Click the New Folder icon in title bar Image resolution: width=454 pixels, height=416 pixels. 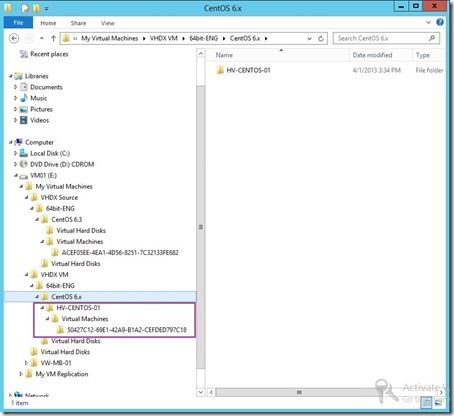pos(36,8)
